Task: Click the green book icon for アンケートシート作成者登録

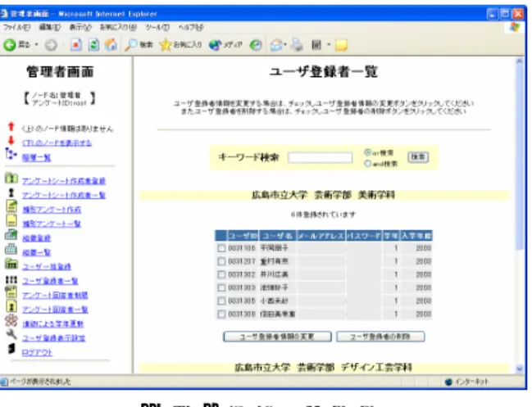Action: (x=11, y=179)
